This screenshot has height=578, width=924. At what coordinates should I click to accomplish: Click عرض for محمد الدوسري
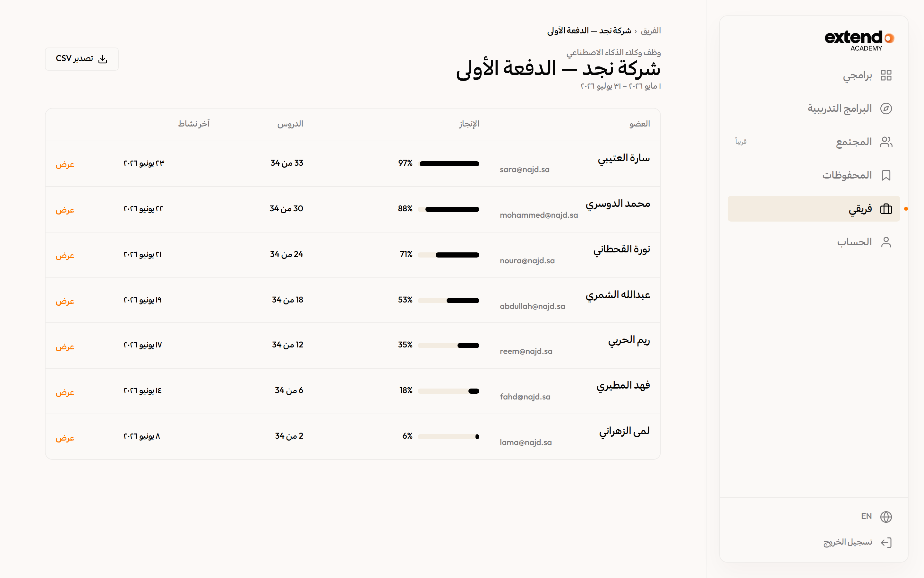65,209
